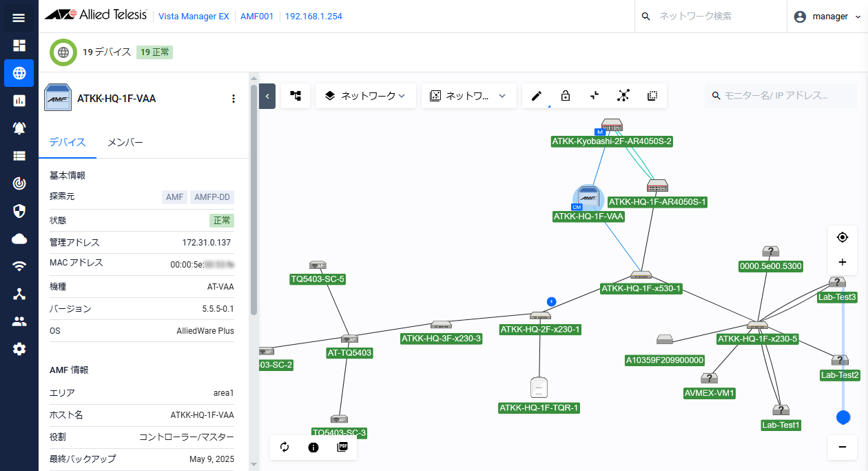The image size is (868, 471).
Task: Select the ATKK-HQ-2F-x230-1 node
Action: tap(540, 317)
